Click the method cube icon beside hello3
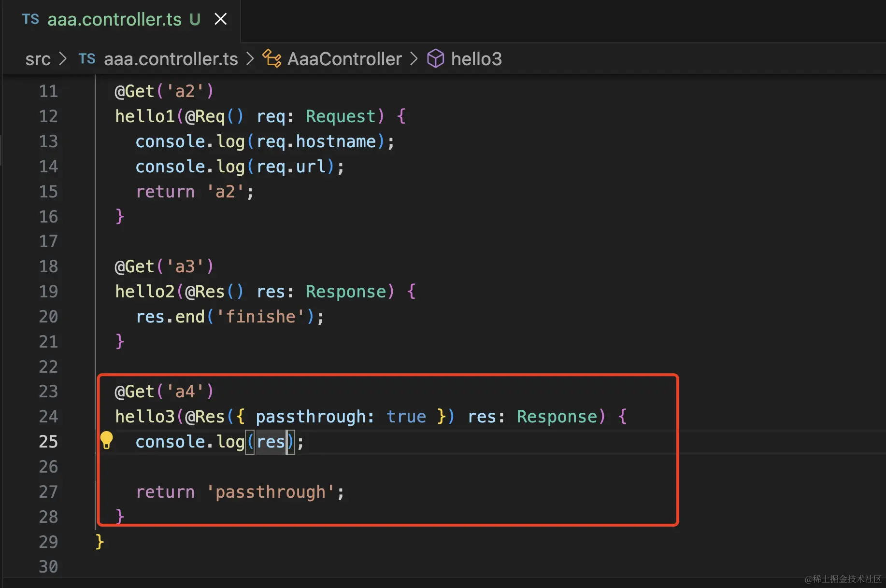Image resolution: width=886 pixels, height=588 pixels. click(x=435, y=59)
